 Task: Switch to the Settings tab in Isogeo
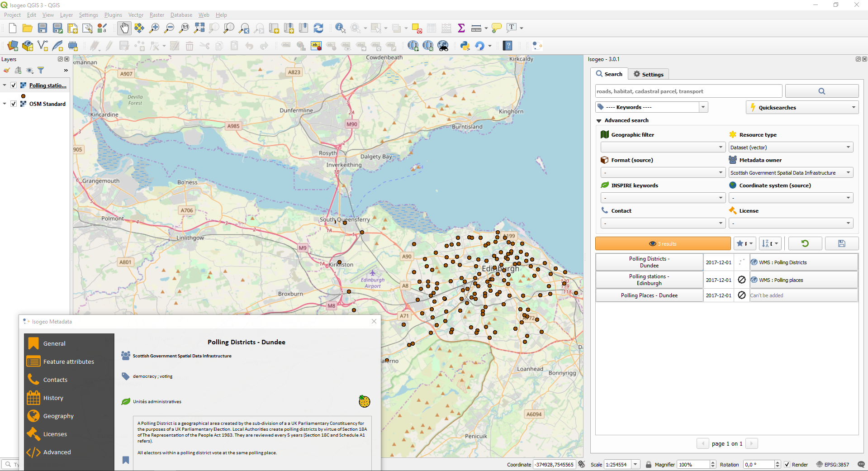[648, 74]
